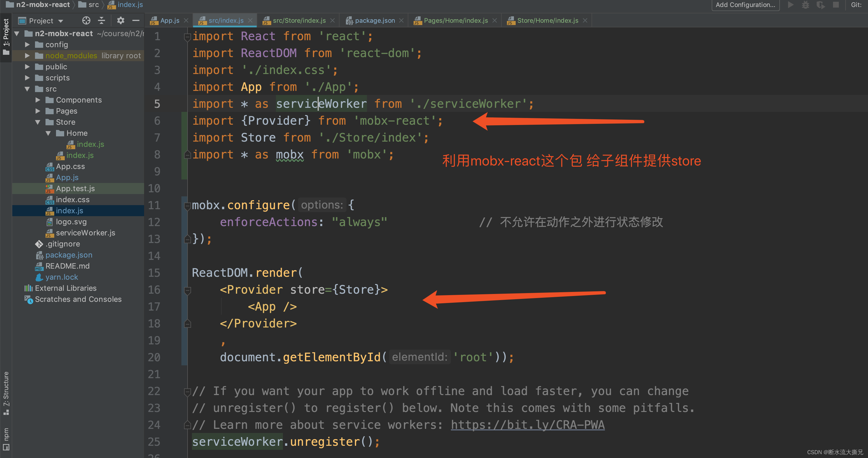
Task: Expand the config folder
Action: 27,45
